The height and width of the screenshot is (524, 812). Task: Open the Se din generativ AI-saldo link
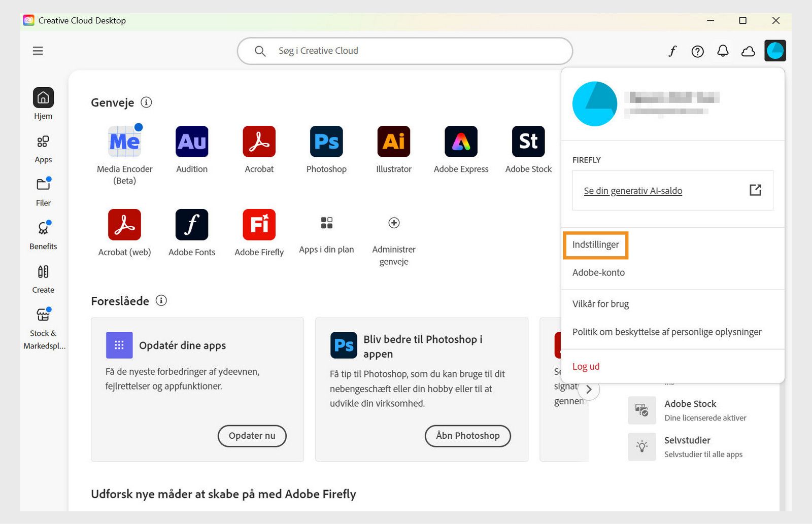pos(632,191)
